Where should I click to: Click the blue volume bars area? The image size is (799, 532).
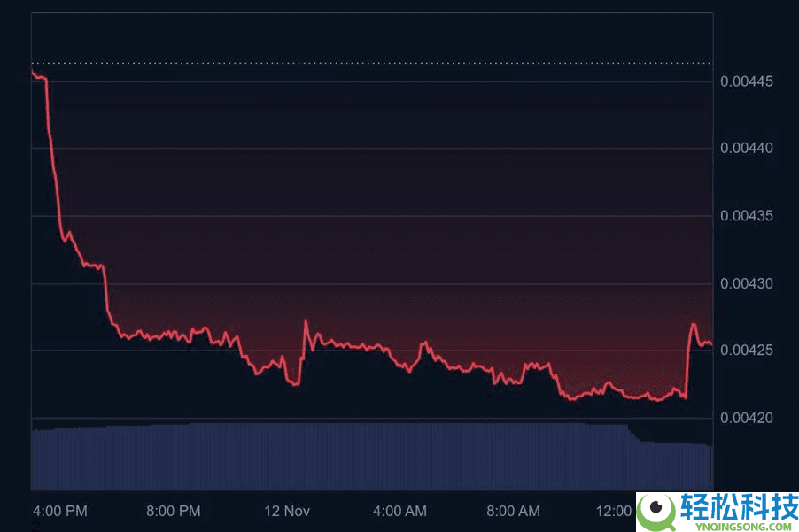[x=372, y=456]
